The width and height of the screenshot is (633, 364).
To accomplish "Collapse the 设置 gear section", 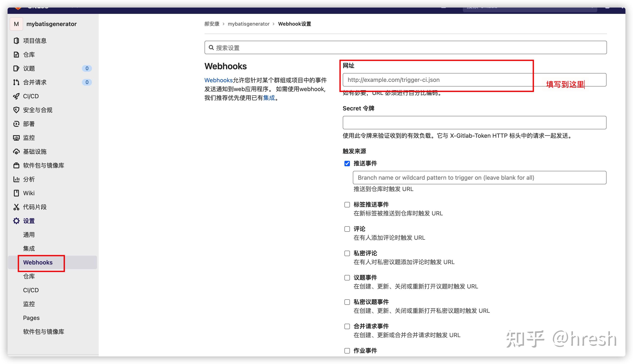I will (16, 221).
